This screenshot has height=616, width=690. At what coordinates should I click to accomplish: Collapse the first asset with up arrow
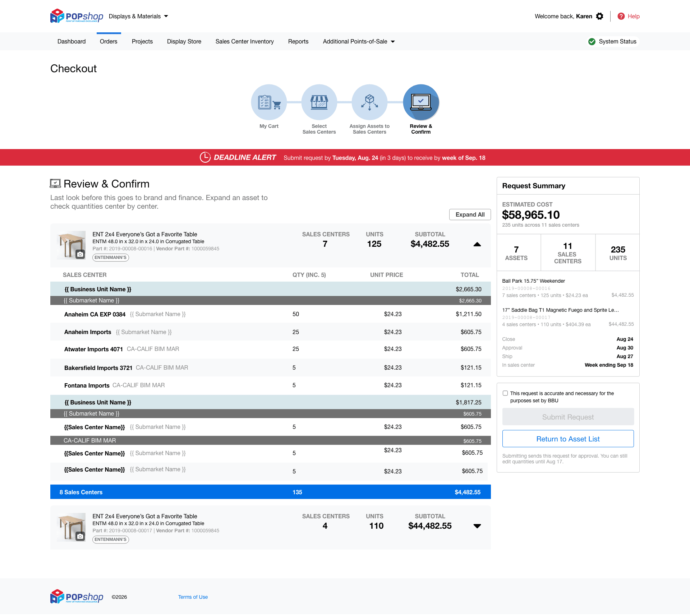[477, 244]
